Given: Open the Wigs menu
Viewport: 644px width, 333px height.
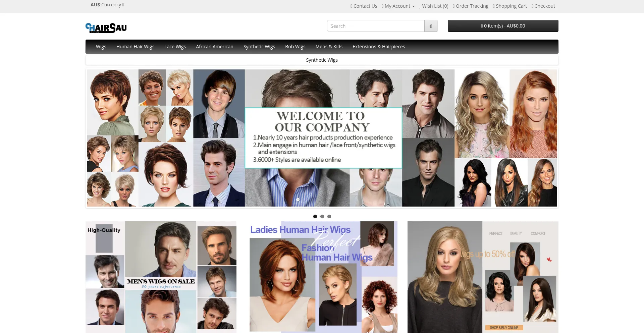Looking at the screenshot, I should 101,47.
